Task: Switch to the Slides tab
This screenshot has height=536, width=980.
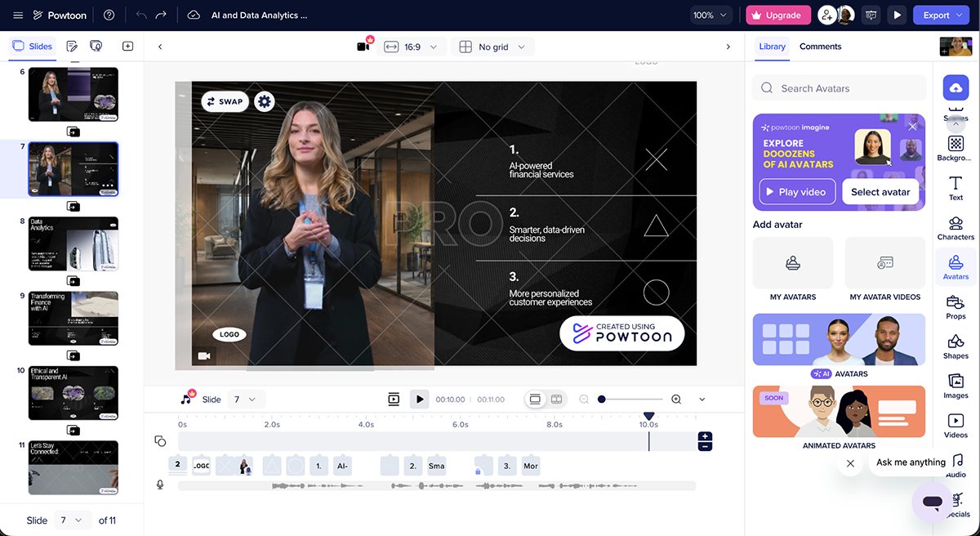Action: coord(33,47)
